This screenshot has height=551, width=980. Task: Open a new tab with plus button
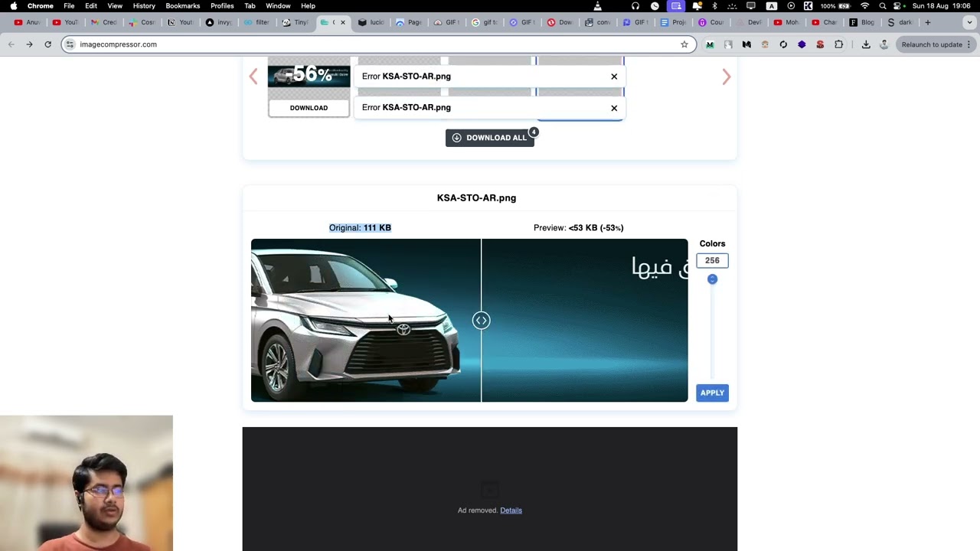pos(927,22)
